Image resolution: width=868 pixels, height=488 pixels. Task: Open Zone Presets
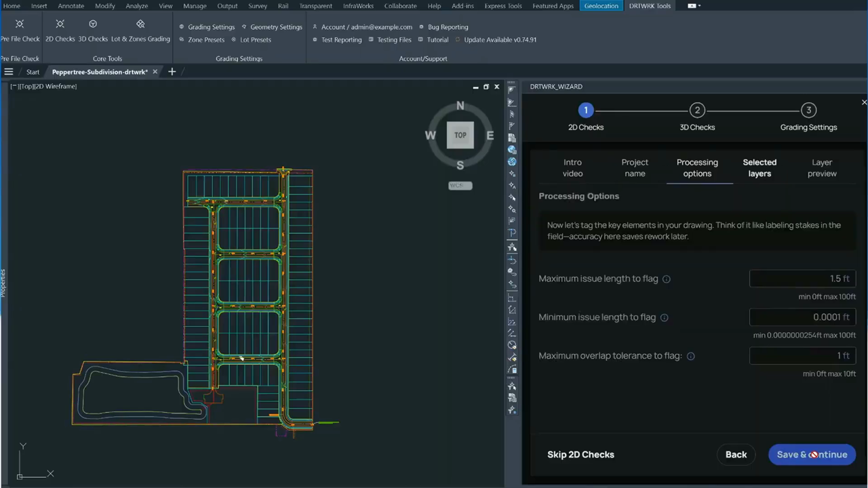tap(201, 39)
